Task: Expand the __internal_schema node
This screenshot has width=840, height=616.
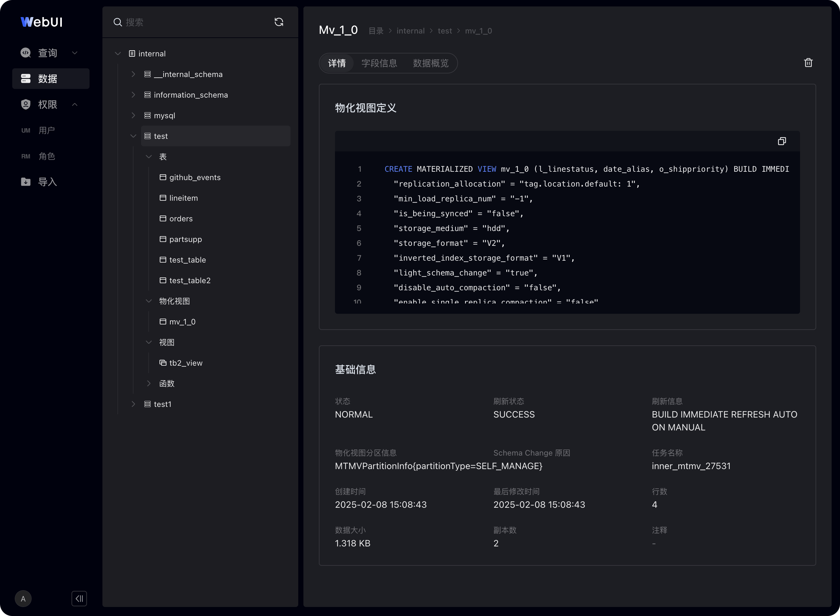Action: pyautogui.click(x=133, y=74)
